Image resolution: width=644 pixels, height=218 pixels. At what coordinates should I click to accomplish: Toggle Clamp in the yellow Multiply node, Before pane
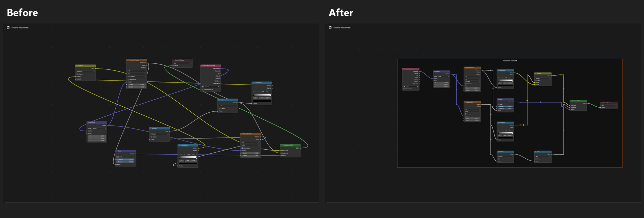(77, 74)
